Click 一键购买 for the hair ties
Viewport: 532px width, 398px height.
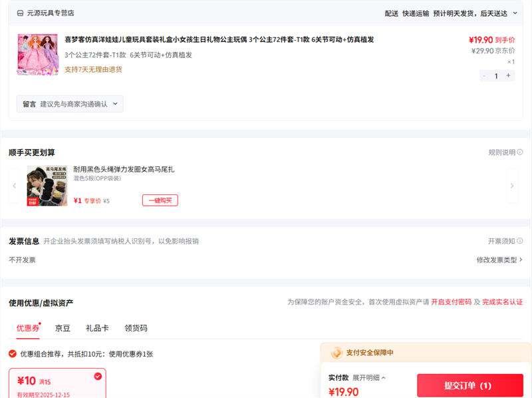coord(160,200)
